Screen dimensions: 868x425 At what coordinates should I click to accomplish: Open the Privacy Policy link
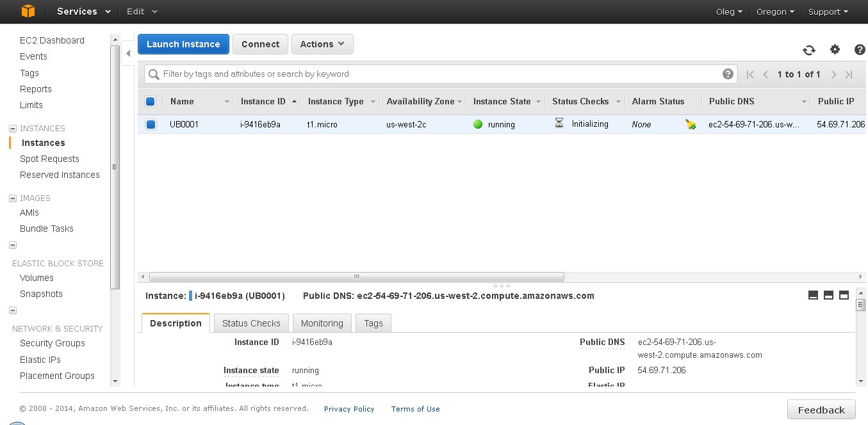pos(349,409)
